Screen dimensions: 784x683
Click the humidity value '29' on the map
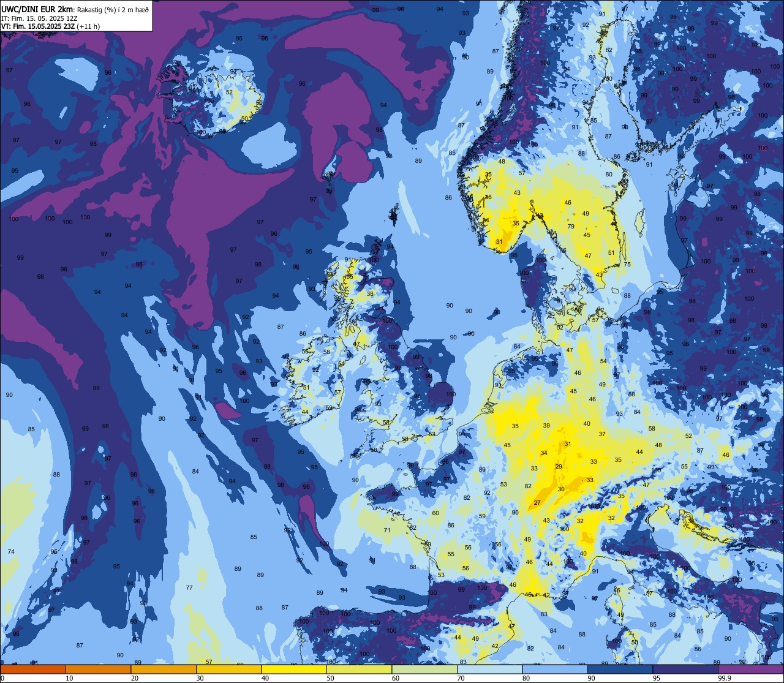coord(559,467)
